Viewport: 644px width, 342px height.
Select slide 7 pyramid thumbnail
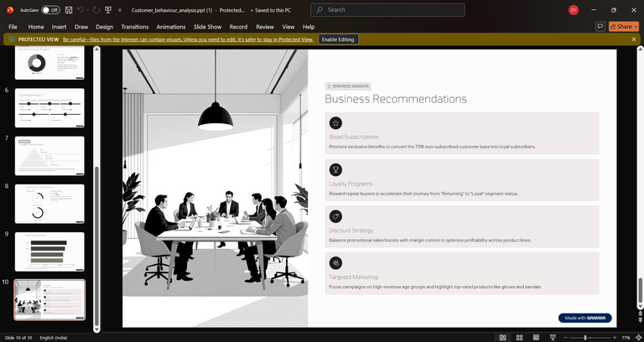click(49, 156)
